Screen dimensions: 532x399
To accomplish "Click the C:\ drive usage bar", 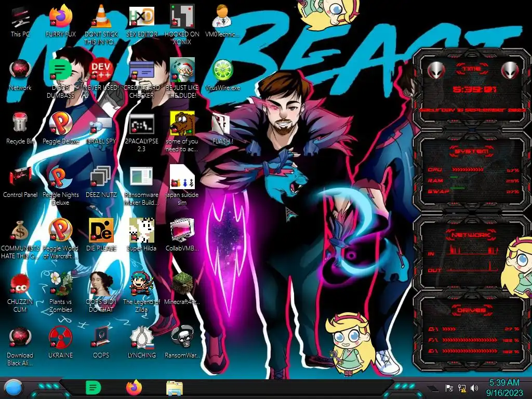I will pos(448,329).
